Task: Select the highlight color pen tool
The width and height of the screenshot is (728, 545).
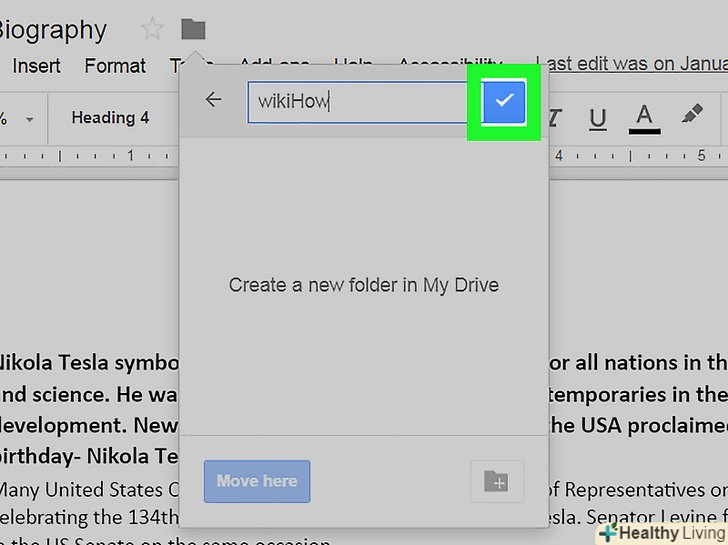Action: click(x=692, y=114)
